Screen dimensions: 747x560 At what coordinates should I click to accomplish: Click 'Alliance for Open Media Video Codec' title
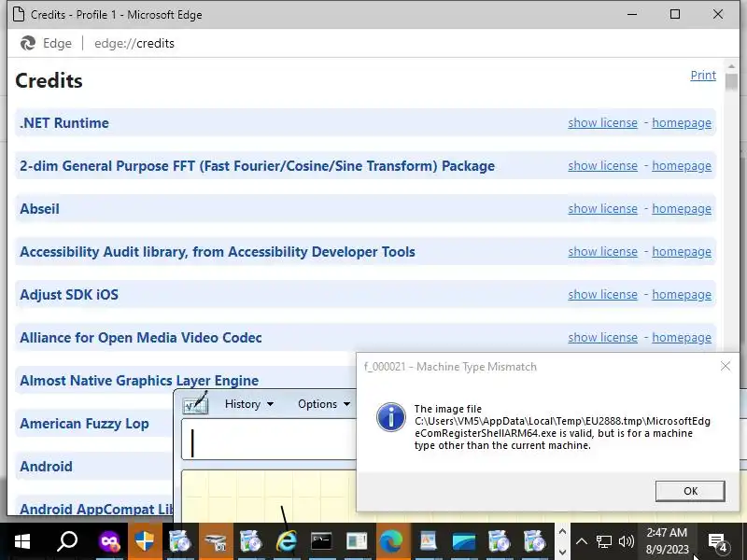click(141, 337)
